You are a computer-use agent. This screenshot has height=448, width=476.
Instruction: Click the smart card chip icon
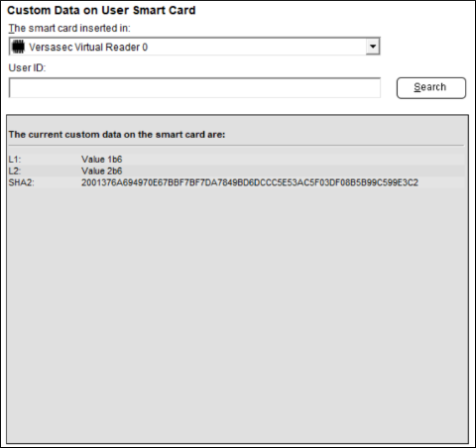point(18,47)
